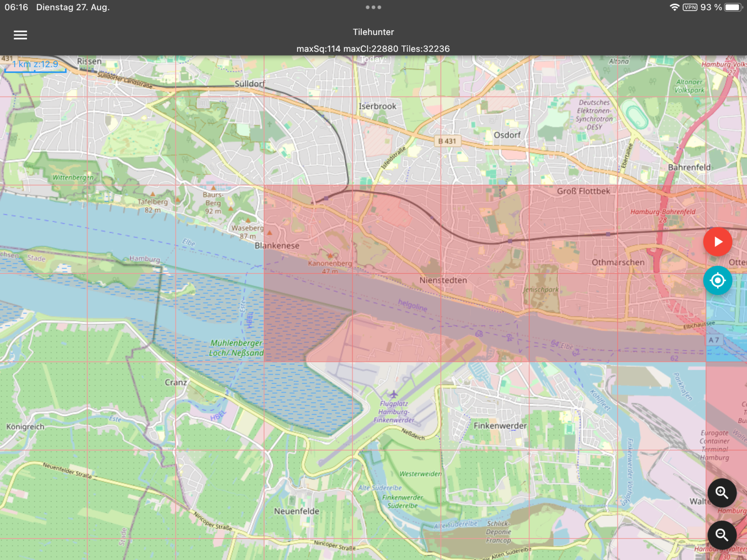The width and height of the screenshot is (747, 560).
Task: Open the hamburger menu
Action: point(20,35)
